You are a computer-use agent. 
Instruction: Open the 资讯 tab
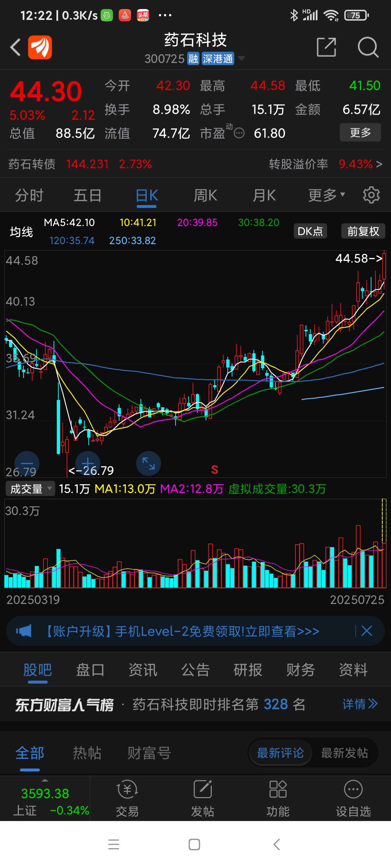[143, 670]
